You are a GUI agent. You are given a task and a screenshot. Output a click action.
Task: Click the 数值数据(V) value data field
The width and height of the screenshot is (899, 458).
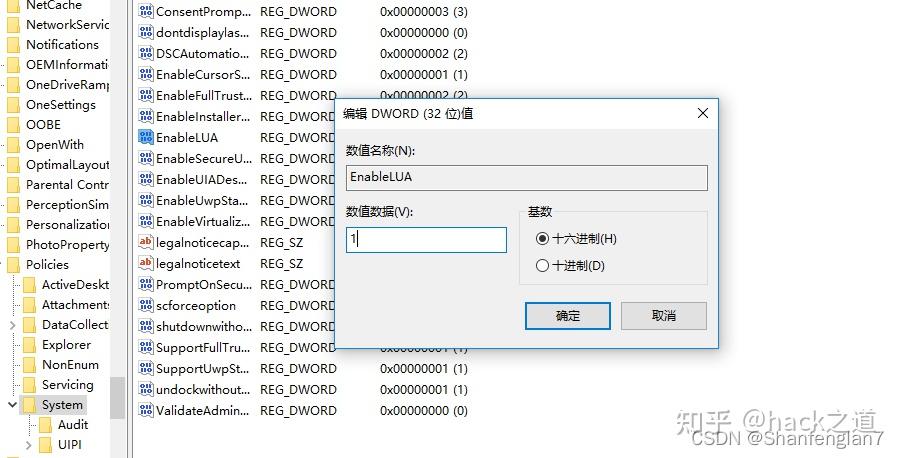click(x=427, y=240)
